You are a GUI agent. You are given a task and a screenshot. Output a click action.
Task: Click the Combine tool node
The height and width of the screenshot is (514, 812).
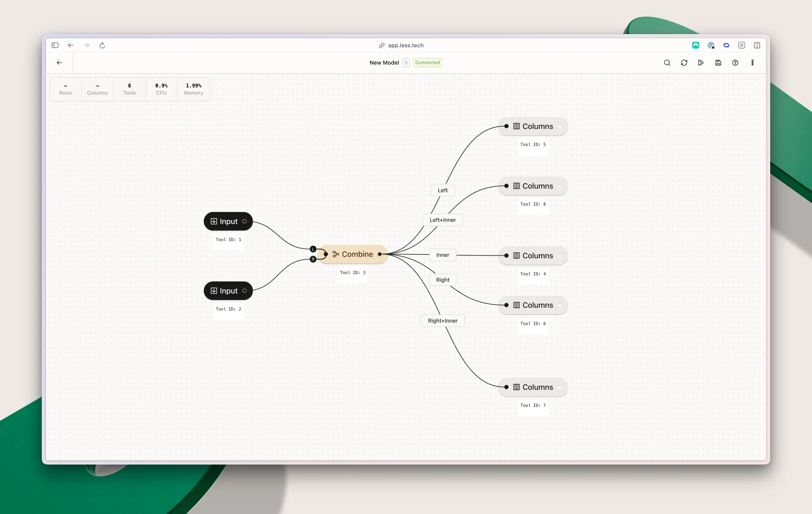click(x=353, y=254)
